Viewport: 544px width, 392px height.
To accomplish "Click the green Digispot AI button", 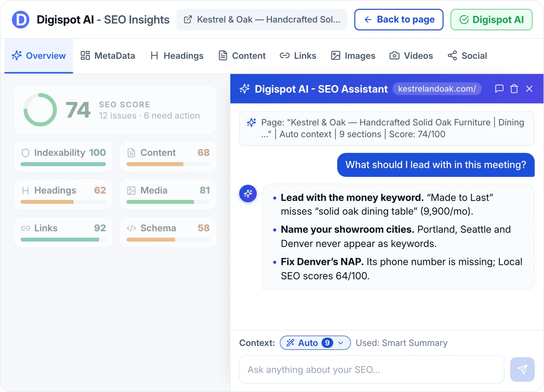I will pos(491,20).
